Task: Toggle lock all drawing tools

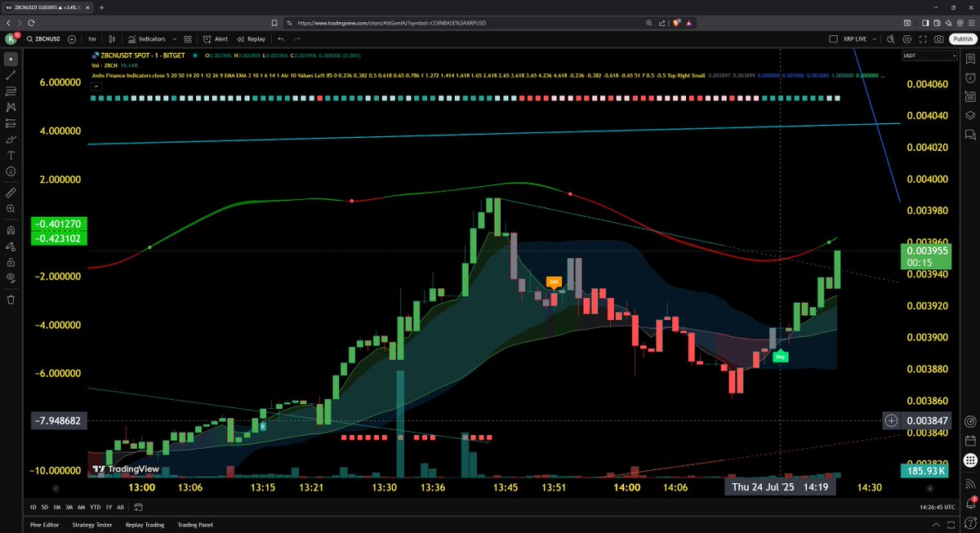Action: coord(11,262)
